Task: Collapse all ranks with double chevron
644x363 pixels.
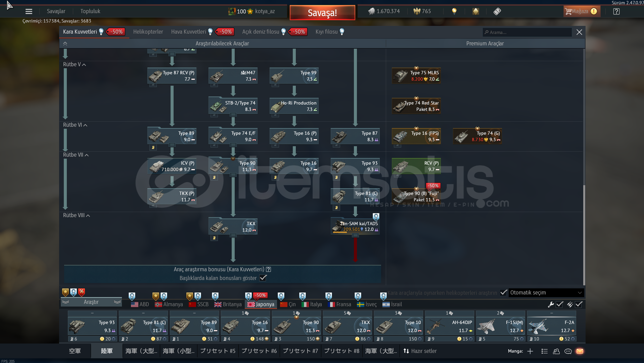Action: click(65, 44)
